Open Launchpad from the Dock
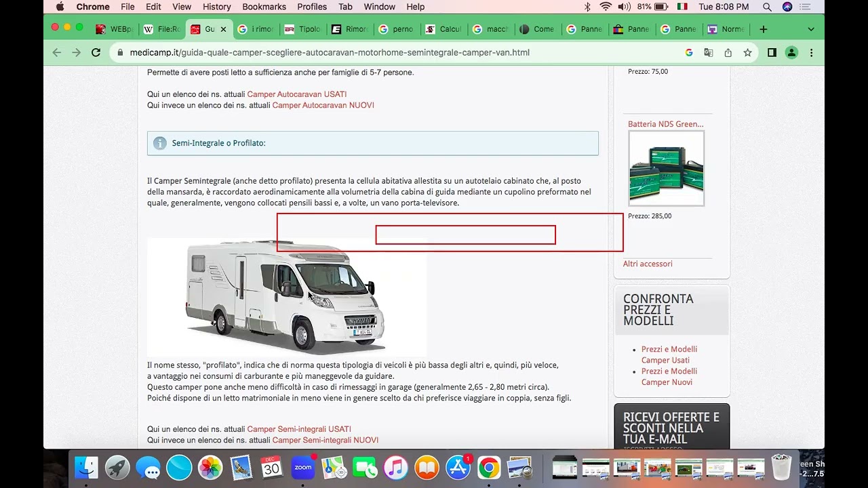The width and height of the screenshot is (868, 488). (x=117, y=468)
